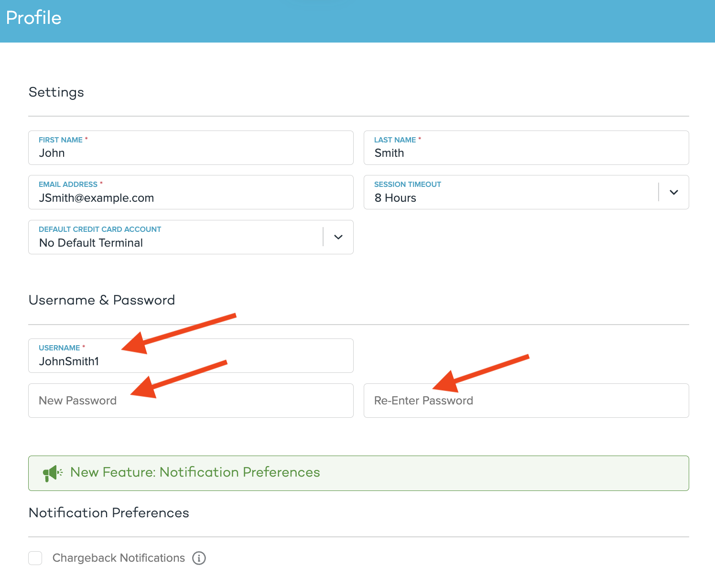Click the Last Name field containing Smith

(526, 153)
